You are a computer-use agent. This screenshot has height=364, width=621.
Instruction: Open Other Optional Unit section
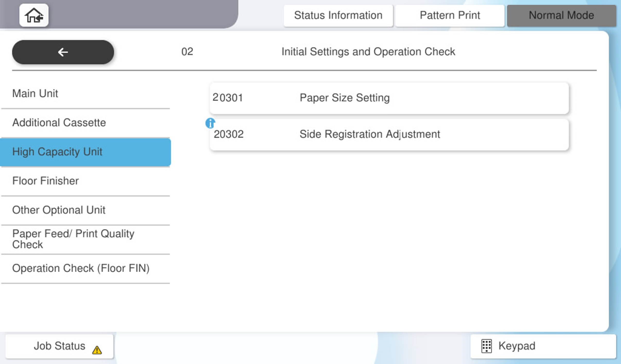point(85,210)
